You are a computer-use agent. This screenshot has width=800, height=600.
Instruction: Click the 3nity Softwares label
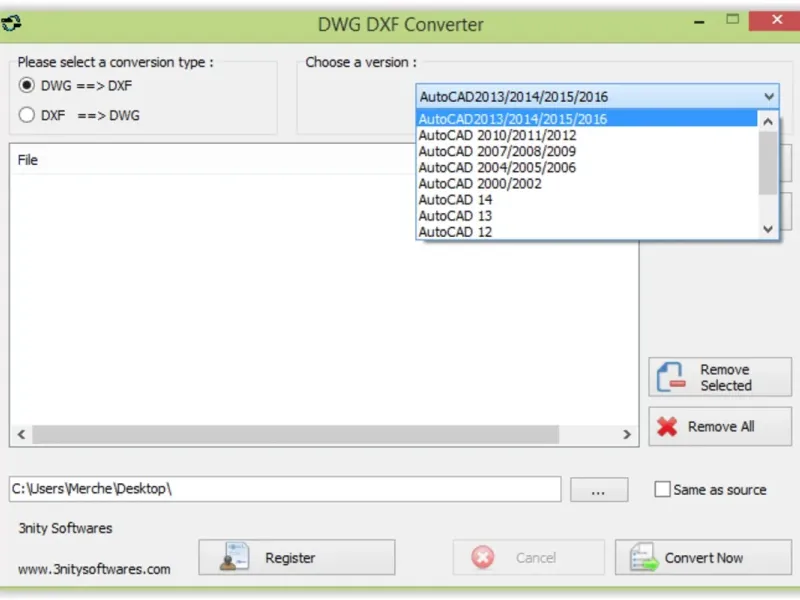point(65,528)
